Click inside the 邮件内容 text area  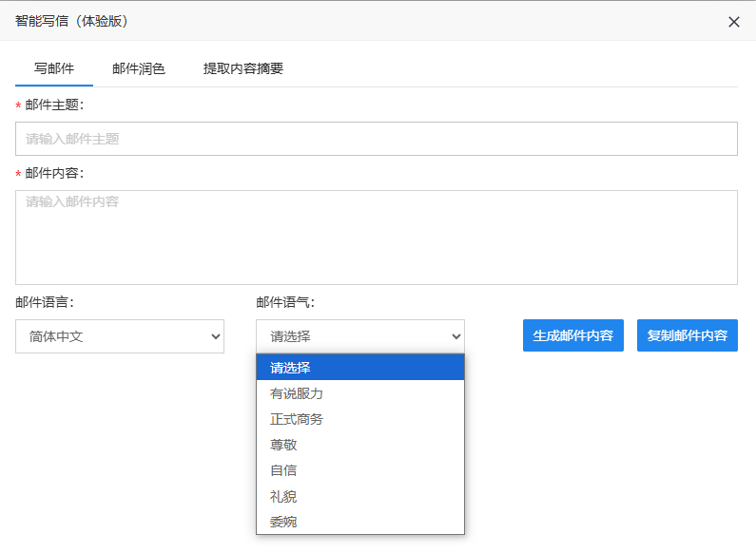point(376,238)
